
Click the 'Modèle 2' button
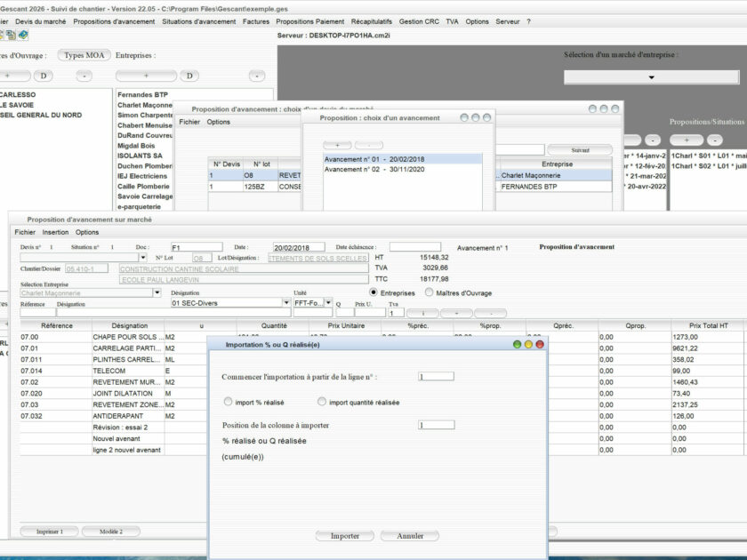pyautogui.click(x=111, y=532)
